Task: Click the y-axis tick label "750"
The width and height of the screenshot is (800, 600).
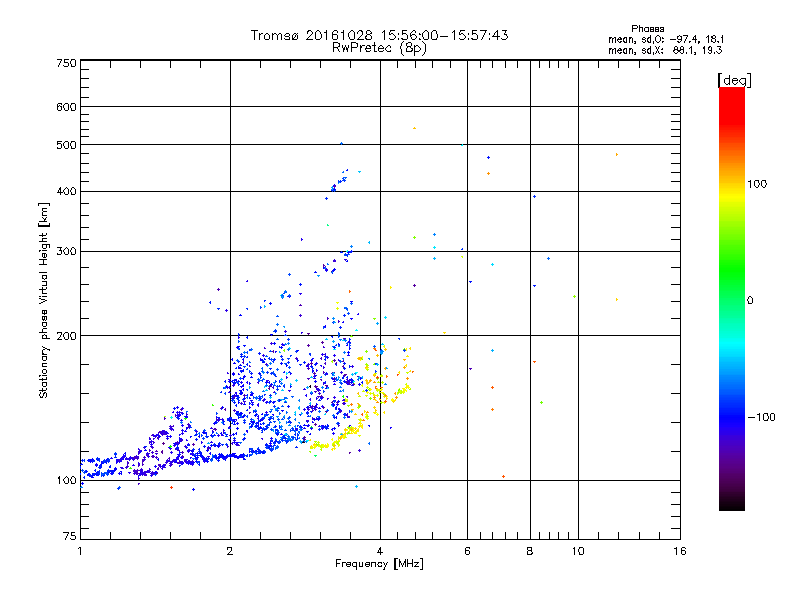Action: [x=66, y=63]
